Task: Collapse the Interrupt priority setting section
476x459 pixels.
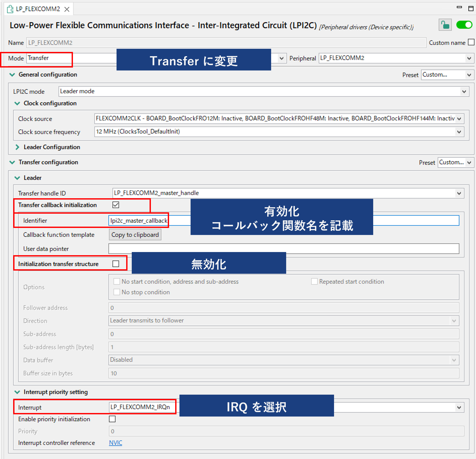Action: point(17,392)
